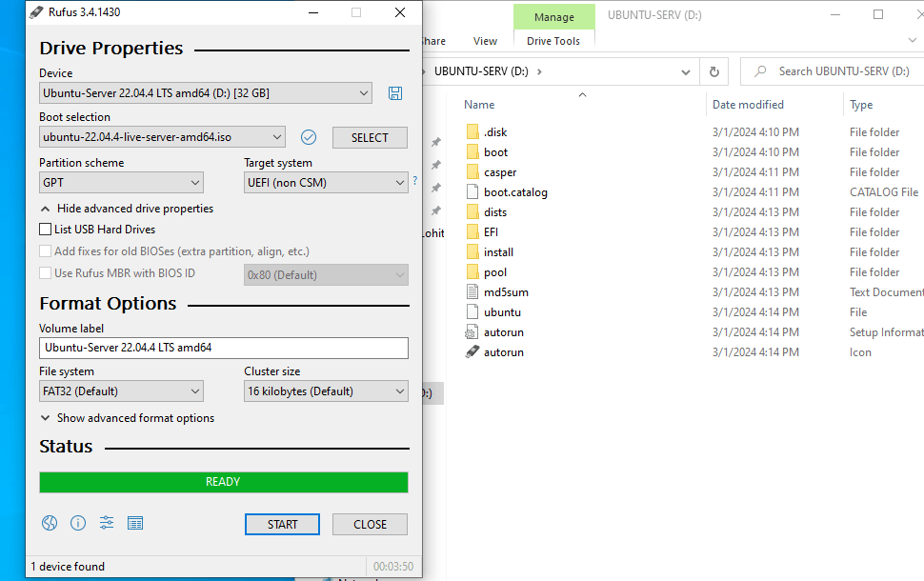This screenshot has width=924, height=581.
Task: Open the Cluster size dropdown
Action: tap(326, 391)
